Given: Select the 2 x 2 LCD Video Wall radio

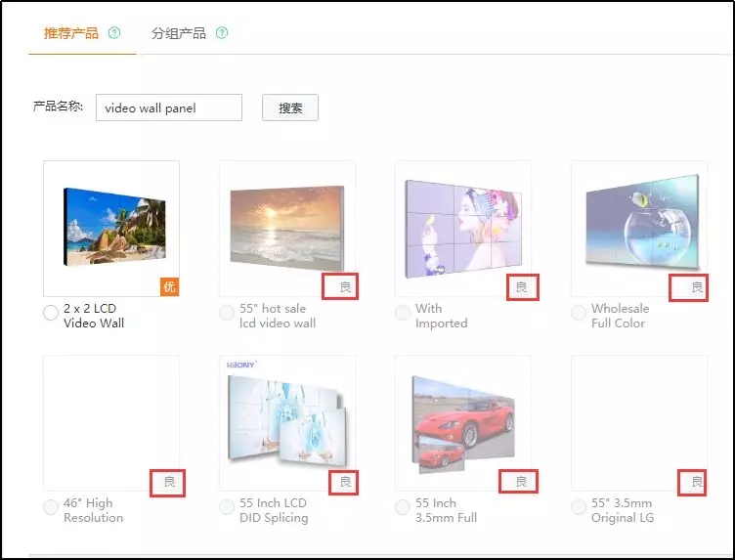Looking at the screenshot, I should pos(50,313).
